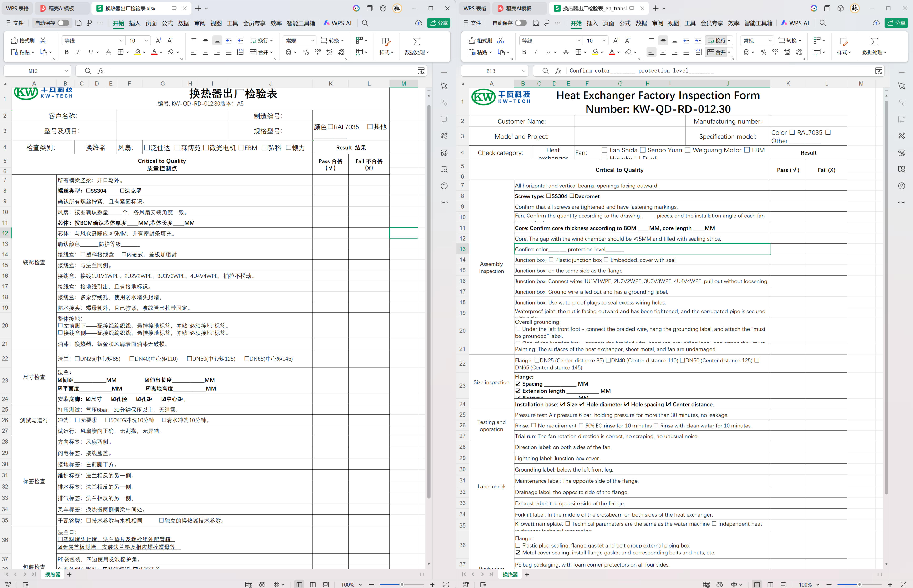Click the fx insert function icon in left window
Viewport: 913px width, 588px height.
pyautogui.click(x=101, y=71)
